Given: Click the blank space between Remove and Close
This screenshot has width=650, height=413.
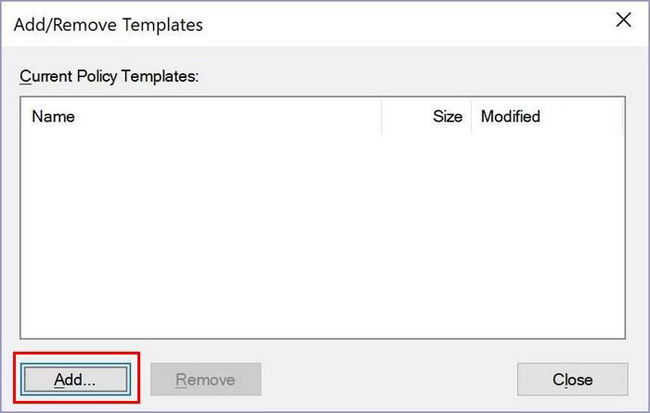Looking at the screenshot, I should pyautogui.click(x=388, y=379).
